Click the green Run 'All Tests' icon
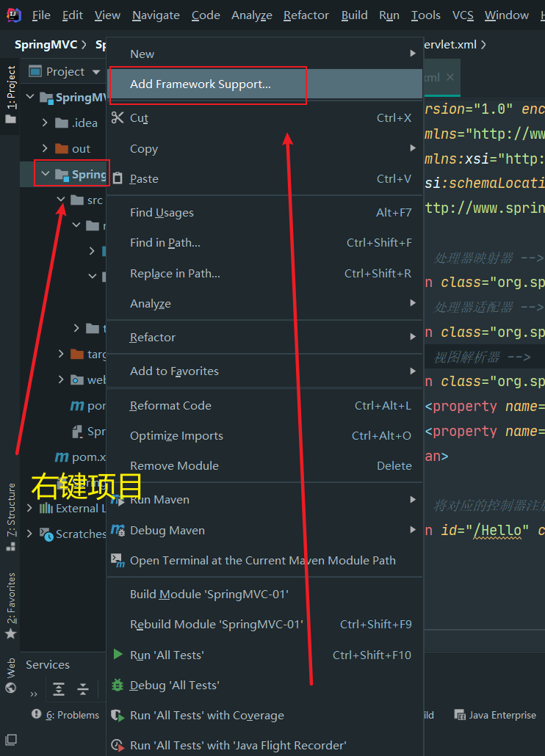Screen dimensions: 545x756 pos(118,654)
